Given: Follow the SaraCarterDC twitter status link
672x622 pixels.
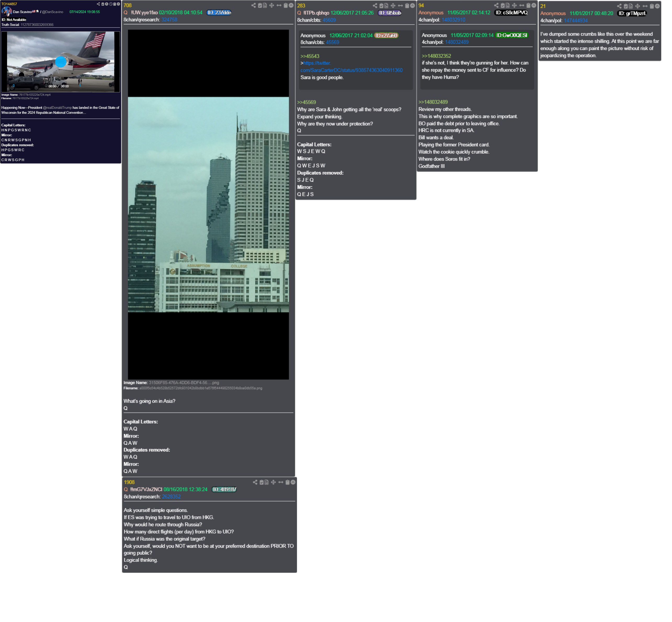Looking at the screenshot, I should 351,67.
